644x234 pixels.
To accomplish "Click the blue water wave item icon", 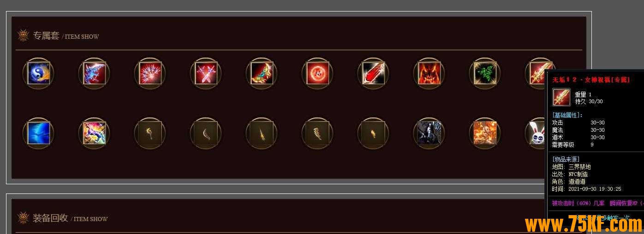I will (x=38, y=133).
